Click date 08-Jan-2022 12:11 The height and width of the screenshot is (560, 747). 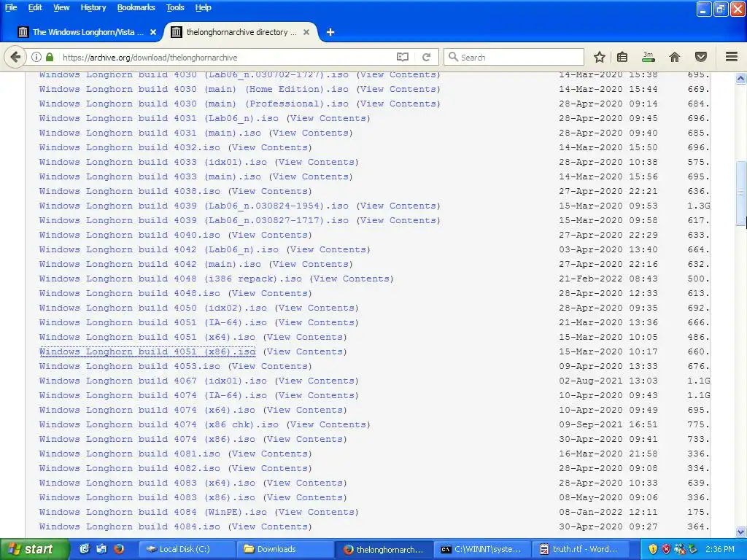(608, 512)
